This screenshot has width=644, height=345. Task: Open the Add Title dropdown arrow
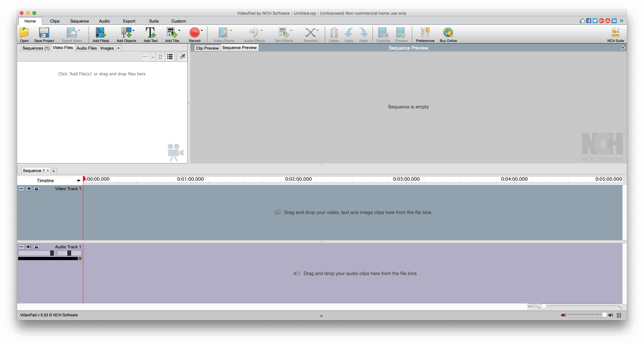point(179,31)
